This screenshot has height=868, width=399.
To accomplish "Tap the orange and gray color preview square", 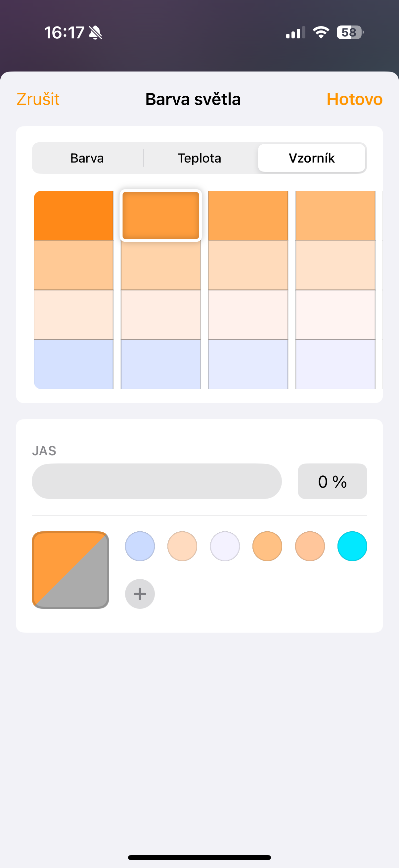I will (70, 570).
